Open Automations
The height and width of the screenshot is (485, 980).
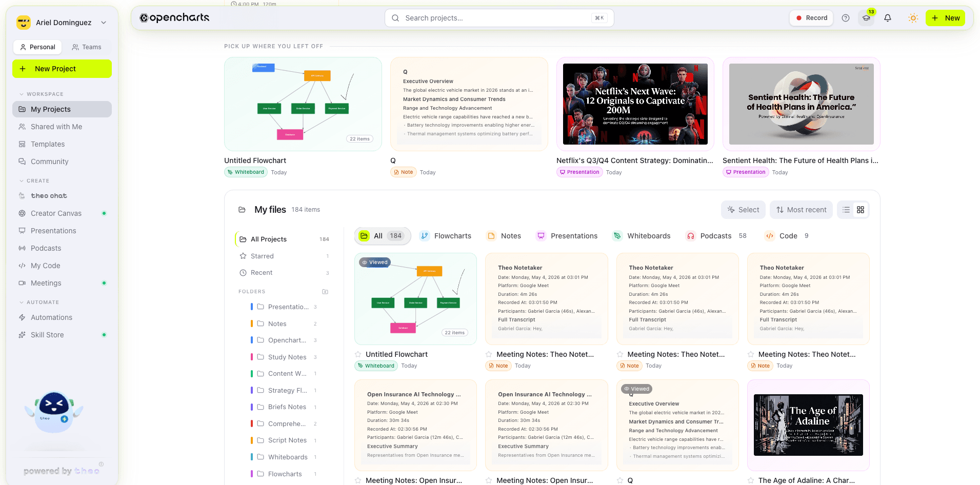coord(62,317)
